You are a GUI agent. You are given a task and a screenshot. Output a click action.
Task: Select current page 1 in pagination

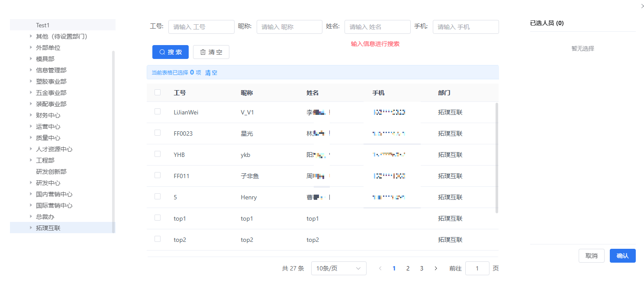pyautogui.click(x=394, y=268)
